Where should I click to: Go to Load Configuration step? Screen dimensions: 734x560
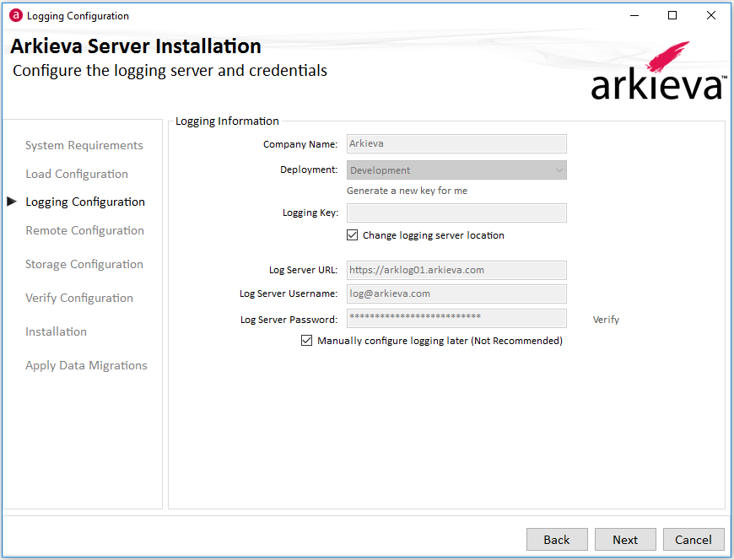pyautogui.click(x=77, y=174)
